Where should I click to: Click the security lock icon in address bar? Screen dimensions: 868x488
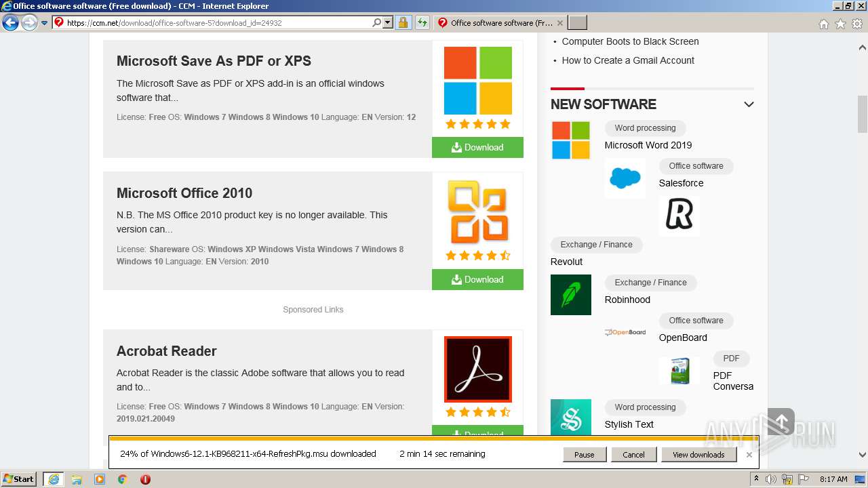(x=403, y=22)
